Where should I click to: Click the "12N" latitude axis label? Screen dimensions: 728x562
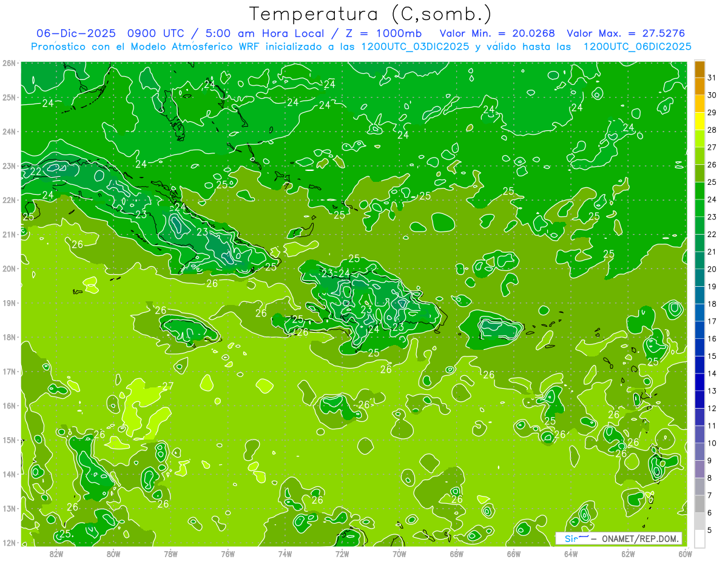[8, 543]
